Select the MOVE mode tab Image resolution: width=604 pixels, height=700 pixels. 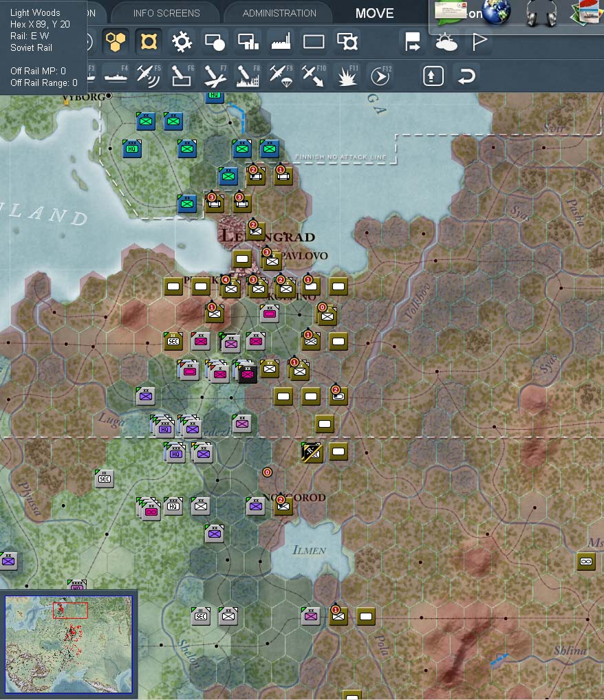coord(374,13)
